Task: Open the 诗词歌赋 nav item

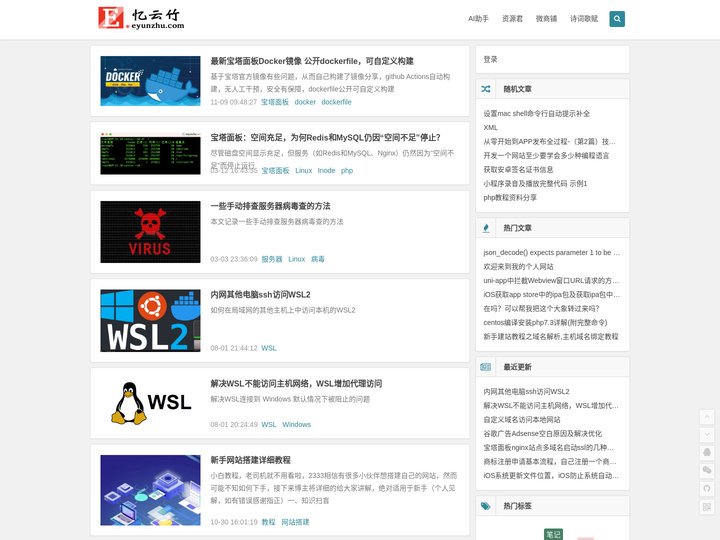Action: tap(584, 19)
